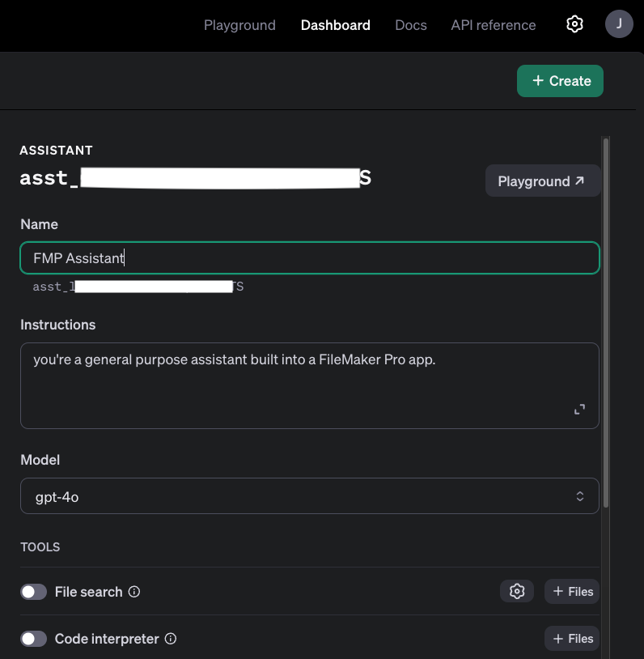Click the vertical scrollbar on the right
The width and height of the screenshot is (644, 659).
[606, 324]
